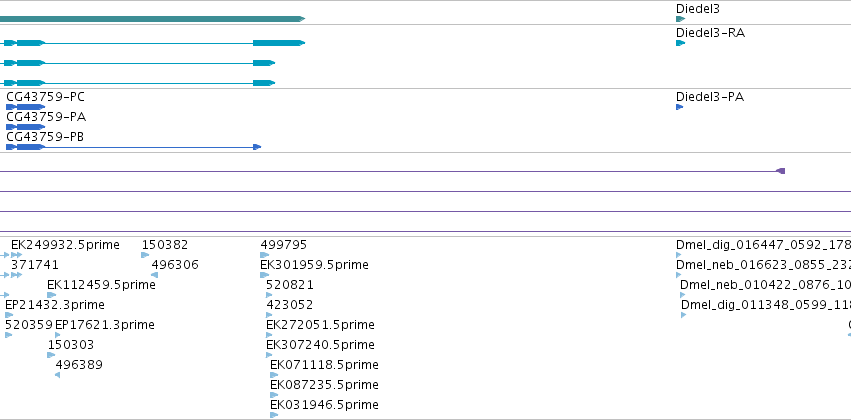The image size is (851, 420).
Task: Select the Diedel3-RA transcript arrow
Action: click(x=680, y=43)
